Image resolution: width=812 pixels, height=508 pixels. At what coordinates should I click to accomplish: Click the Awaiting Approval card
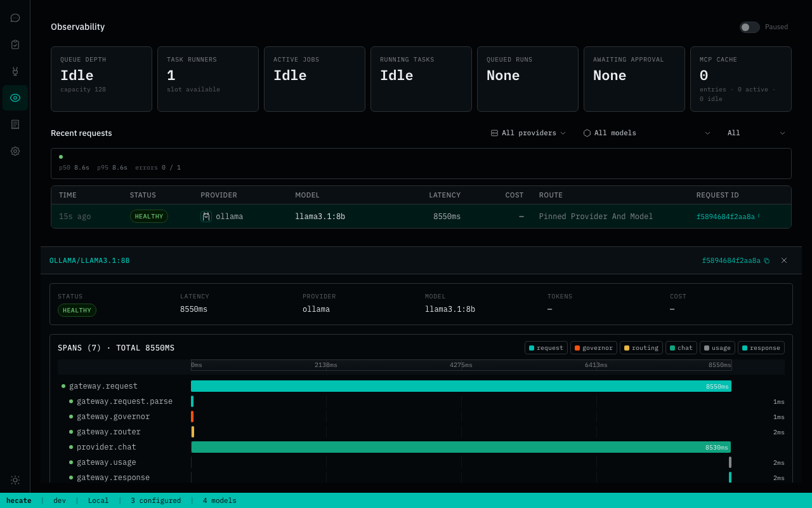pos(634,79)
